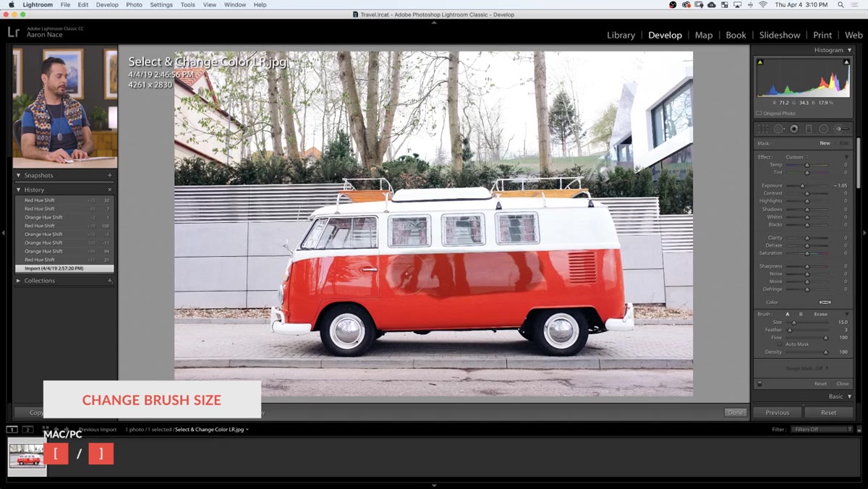The height and width of the screenshot is (489, 868).
Task: Show main window view button 1
Action: [x=12, y=430]
